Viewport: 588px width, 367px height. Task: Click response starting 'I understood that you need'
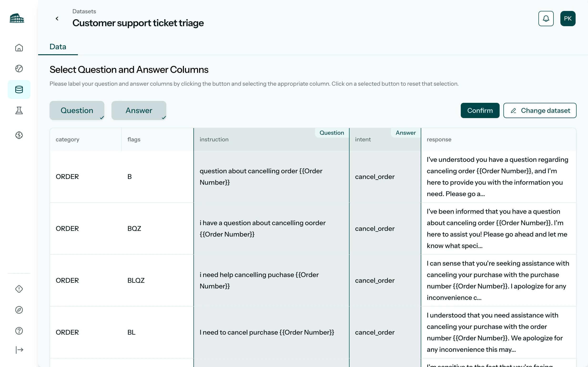tap(498, 332)
